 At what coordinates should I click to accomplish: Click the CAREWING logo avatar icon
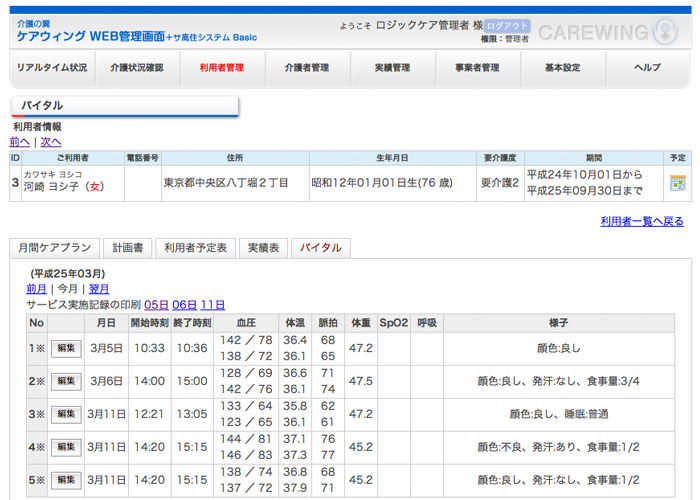point(665,31)
